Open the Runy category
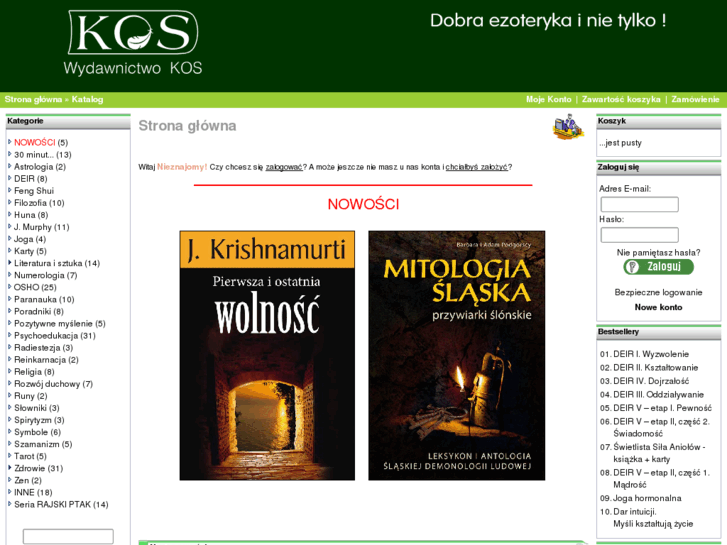The image size is (727, 545). [24, 396]
